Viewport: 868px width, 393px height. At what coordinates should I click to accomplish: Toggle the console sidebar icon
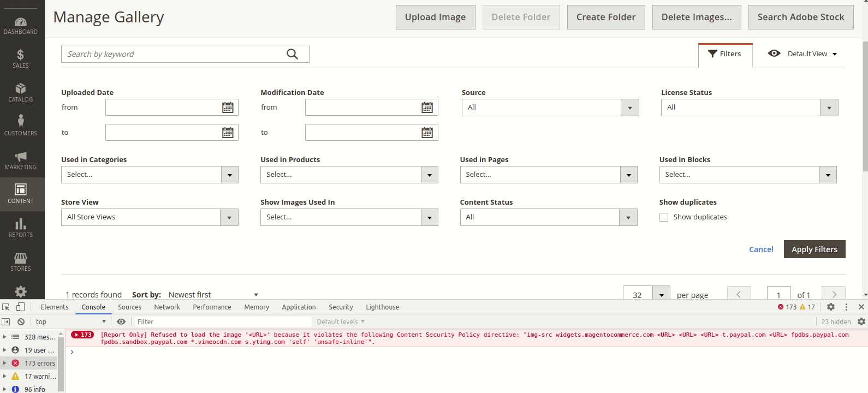(x=6, y=322)
